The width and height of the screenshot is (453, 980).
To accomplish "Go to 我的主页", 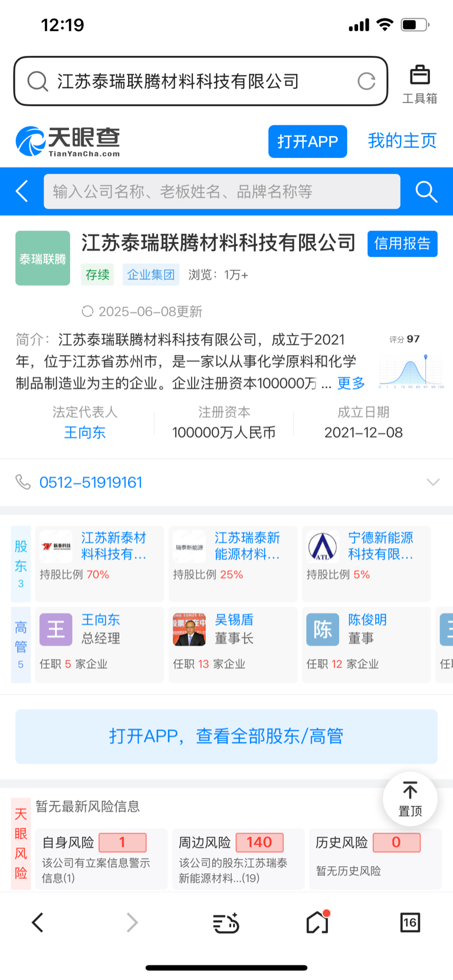I will [x=402, y=141].
